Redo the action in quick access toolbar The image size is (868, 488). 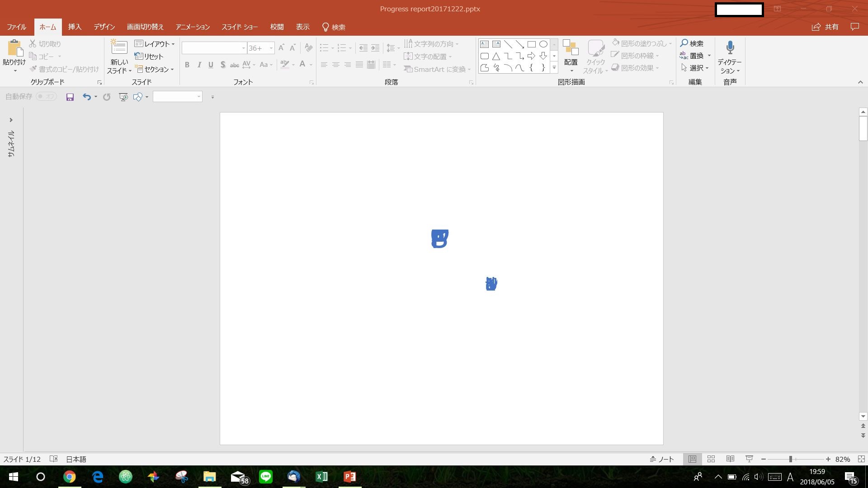(x=107, y=97)
